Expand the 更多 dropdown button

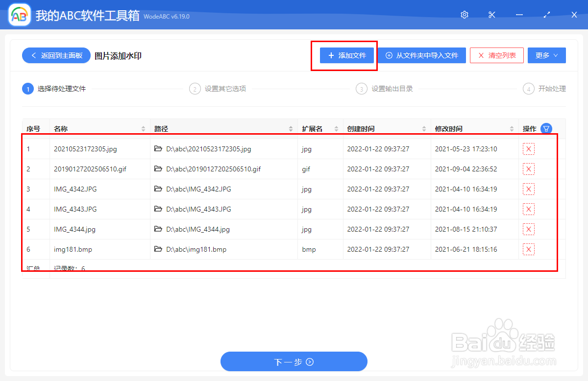point(547,55)
